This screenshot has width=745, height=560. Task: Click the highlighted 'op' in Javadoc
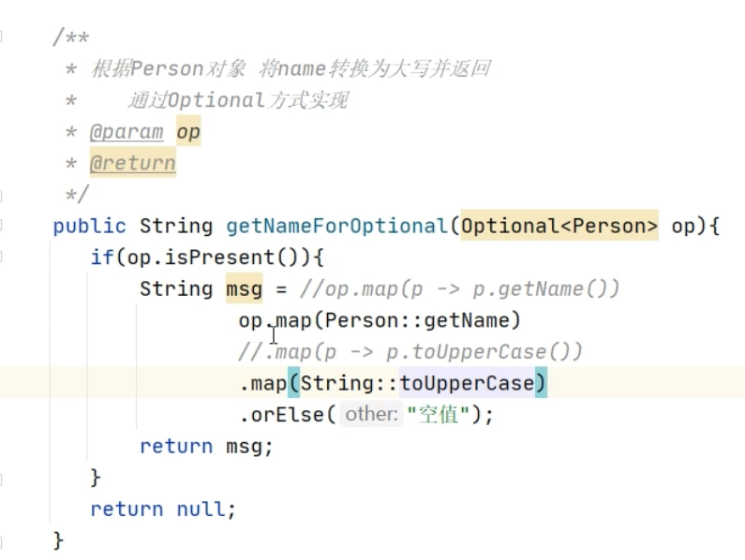pos(188,132)
